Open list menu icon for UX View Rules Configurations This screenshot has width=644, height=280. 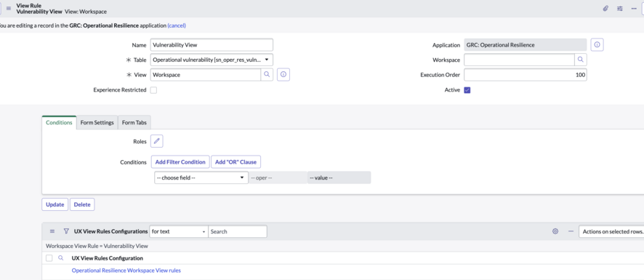tap(52, 231)
